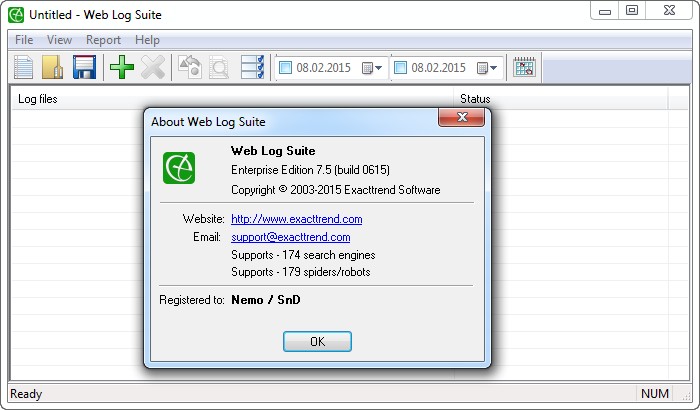The height and width of the screenshot is (410, 700).
Task: Click 'Enterprise Edition 7.5 (build 0615)' text
Action: click(310, 170)
